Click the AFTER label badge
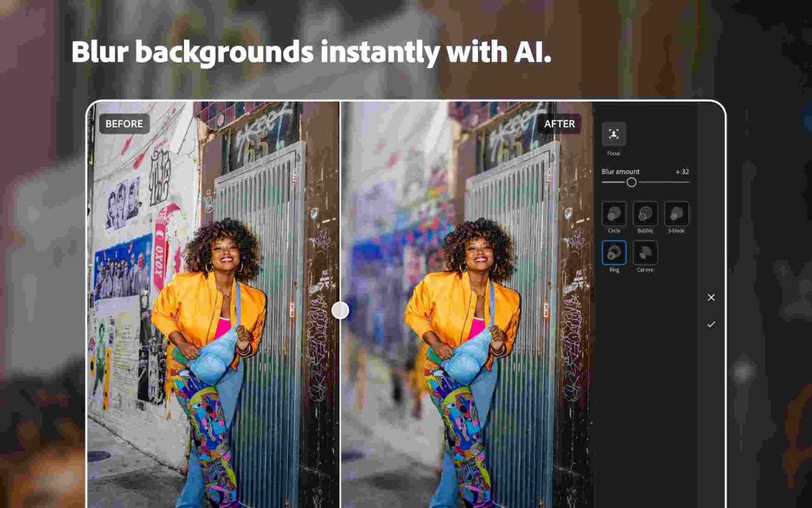 (559, 124)
